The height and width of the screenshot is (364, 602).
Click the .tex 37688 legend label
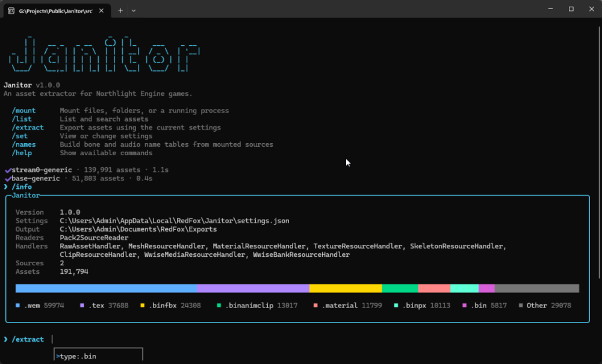point(108,305)
